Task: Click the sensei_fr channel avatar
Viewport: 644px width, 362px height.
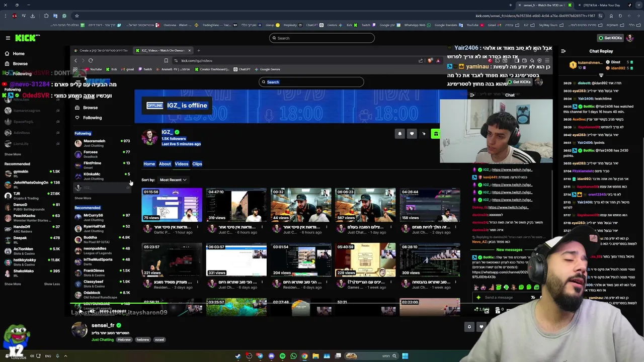Action: click(x=79, y=330)
